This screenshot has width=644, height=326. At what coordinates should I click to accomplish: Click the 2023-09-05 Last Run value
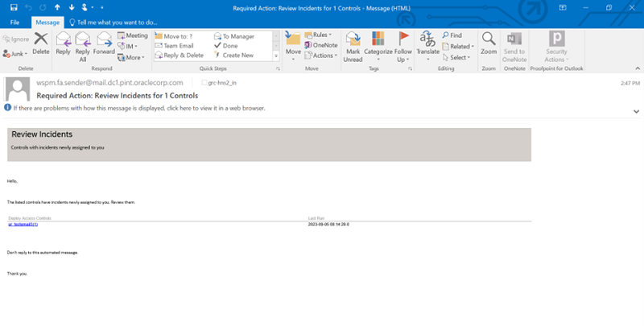coord(328,225)
